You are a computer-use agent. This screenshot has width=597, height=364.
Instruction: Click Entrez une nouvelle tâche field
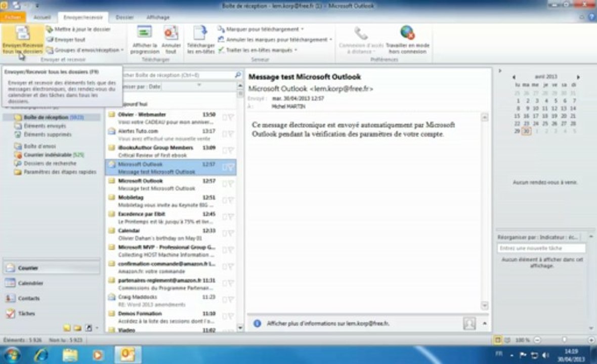541,248
